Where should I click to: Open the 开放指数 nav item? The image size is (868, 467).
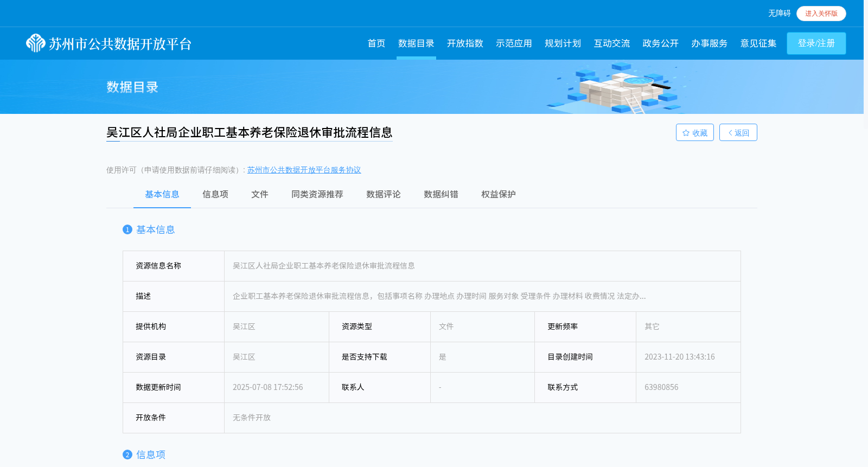(x=465, y=43)
